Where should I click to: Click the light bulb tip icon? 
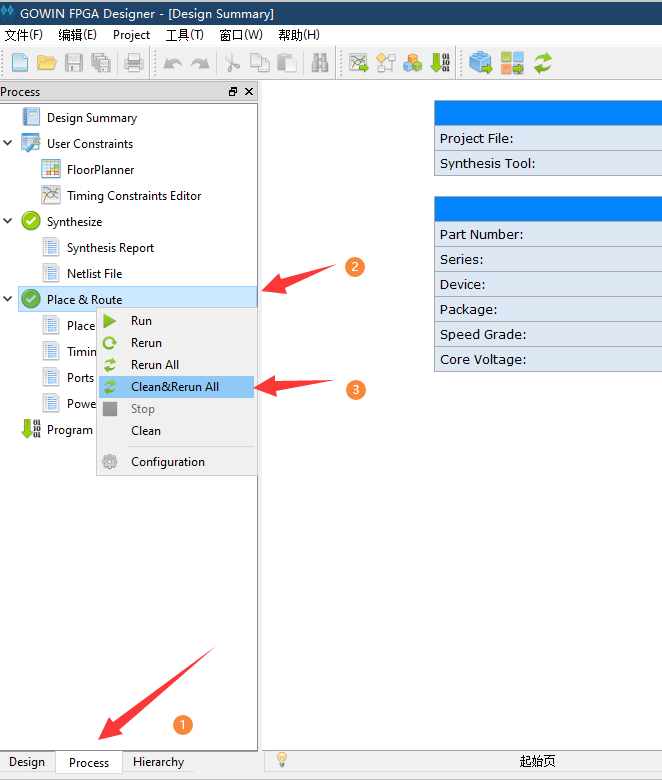(282, 760)
